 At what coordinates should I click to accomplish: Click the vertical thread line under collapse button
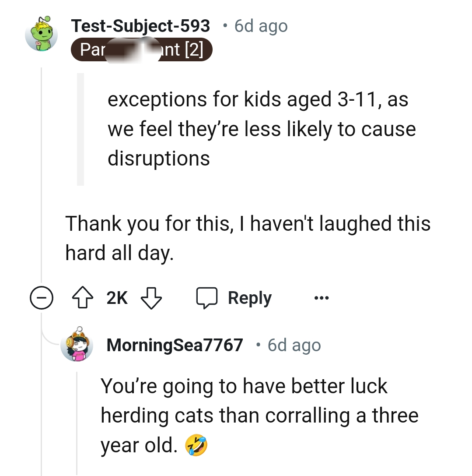(x=41, y=394)
